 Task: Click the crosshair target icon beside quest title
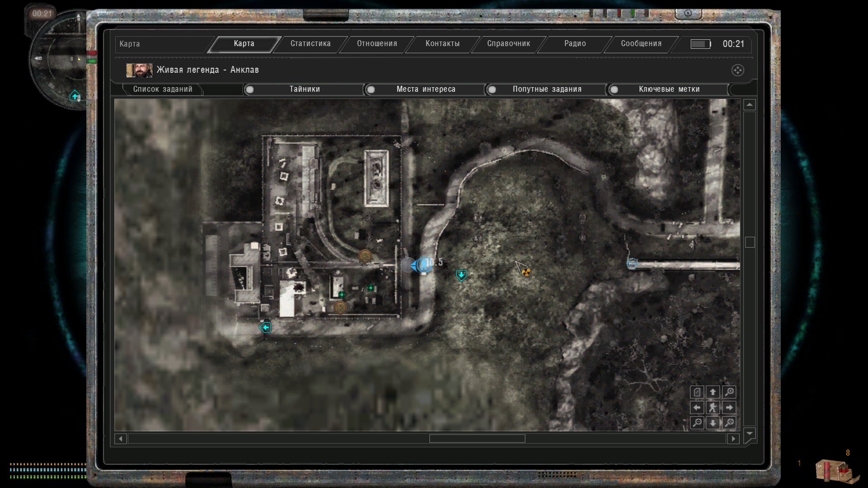737,70
